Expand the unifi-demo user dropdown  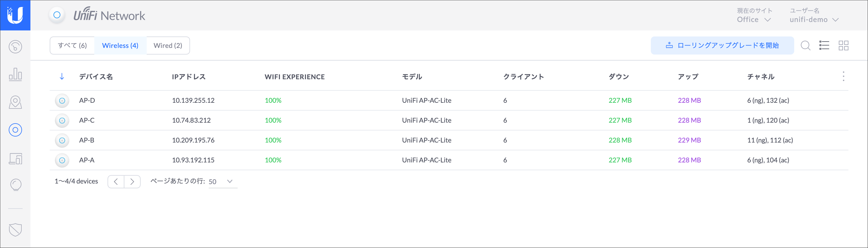814,20
